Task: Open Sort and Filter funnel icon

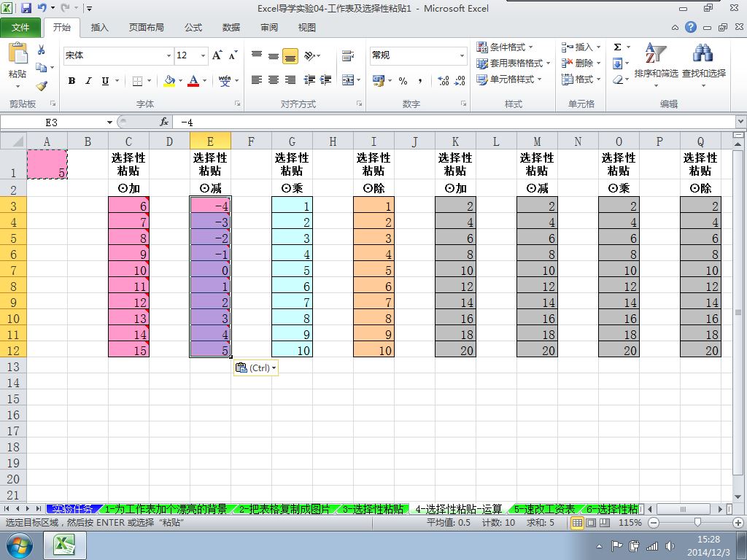Action: click(x=656, y=53)
